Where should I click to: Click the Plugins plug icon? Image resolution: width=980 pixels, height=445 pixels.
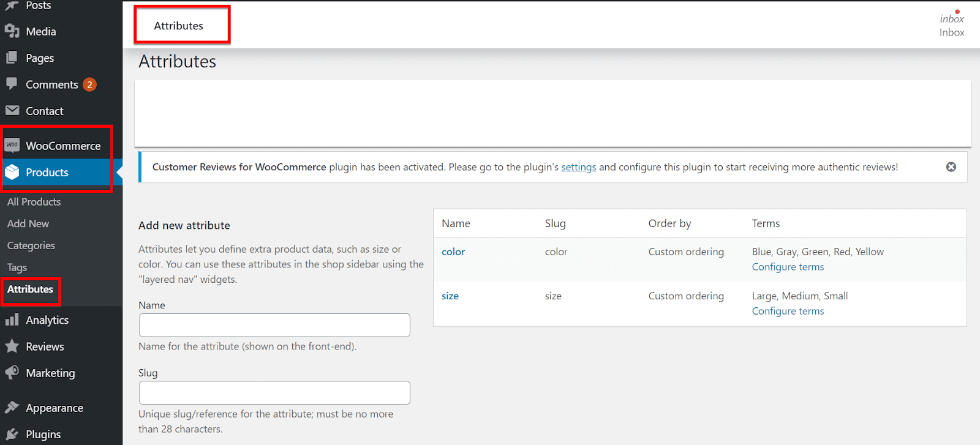click(x=12, y=434)
